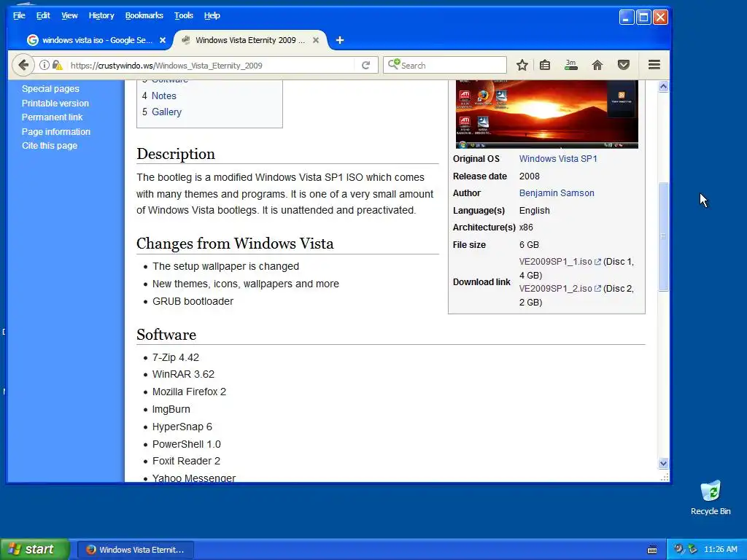Open the Firefox hamburger menu

pos(654,65)
